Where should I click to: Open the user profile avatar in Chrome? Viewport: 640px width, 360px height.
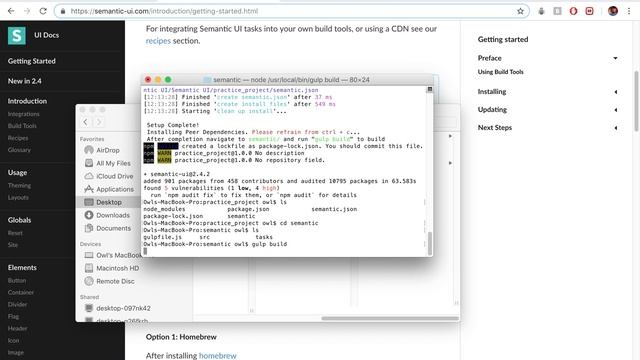pos(613,11)
